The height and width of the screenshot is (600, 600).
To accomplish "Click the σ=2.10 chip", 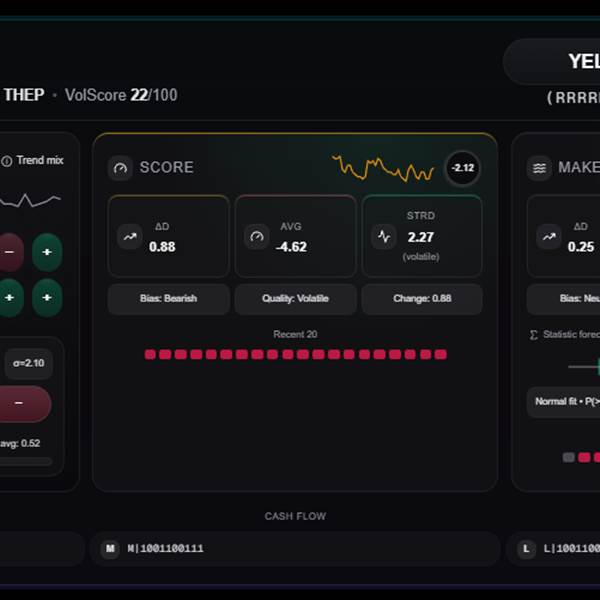I will 29,363.
